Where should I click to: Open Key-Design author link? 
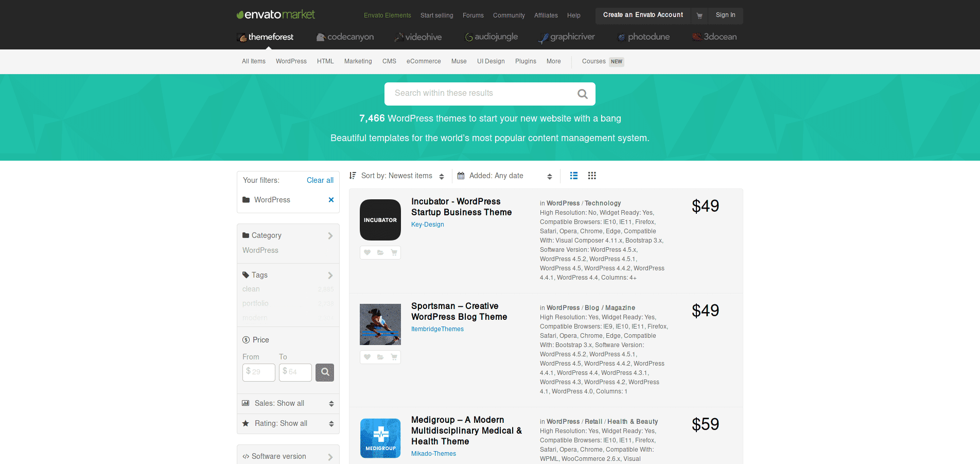pos(428,225)
